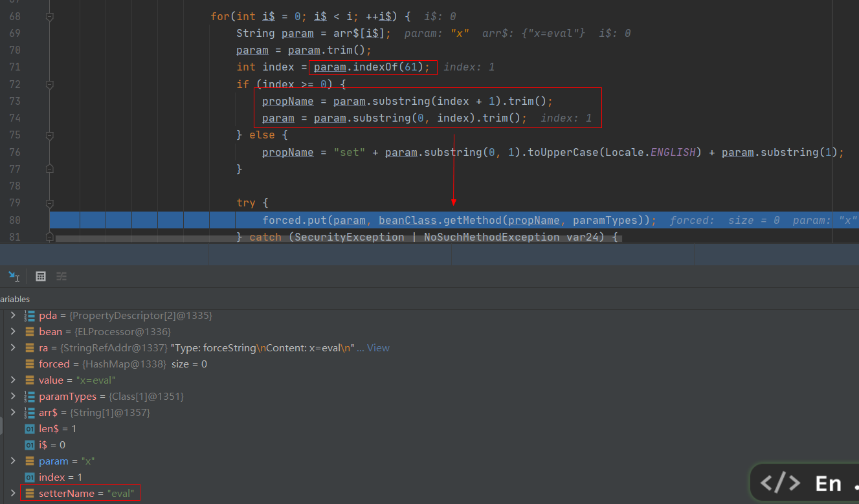
Task: Select the value = "x=eval" variable row
Action: click(x=77, y=380)
